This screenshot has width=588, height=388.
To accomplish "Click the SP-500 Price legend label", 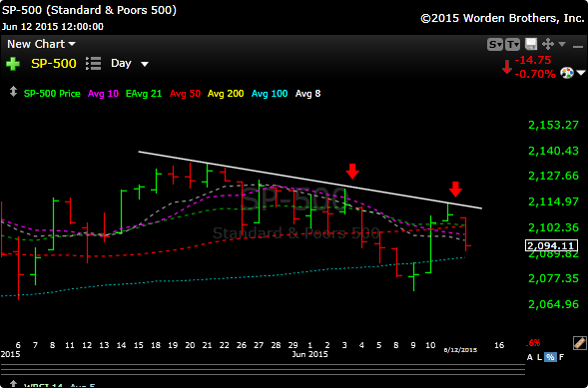I will pos(52,94).
